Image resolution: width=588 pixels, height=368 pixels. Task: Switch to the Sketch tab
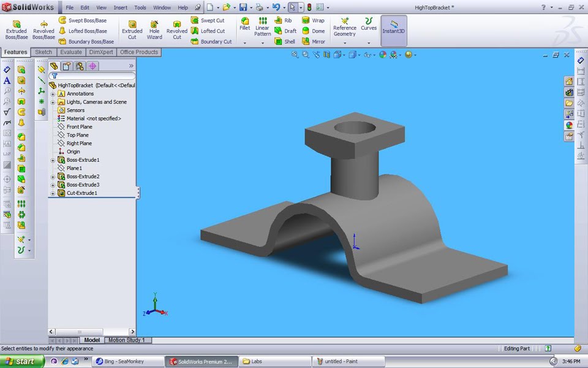tap(43, 52)
